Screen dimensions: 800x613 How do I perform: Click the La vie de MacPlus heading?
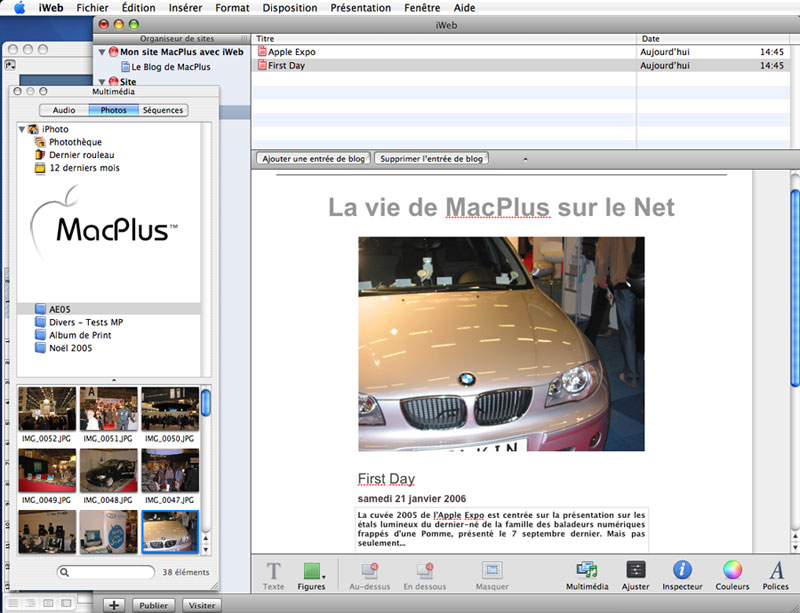[501, 207]
